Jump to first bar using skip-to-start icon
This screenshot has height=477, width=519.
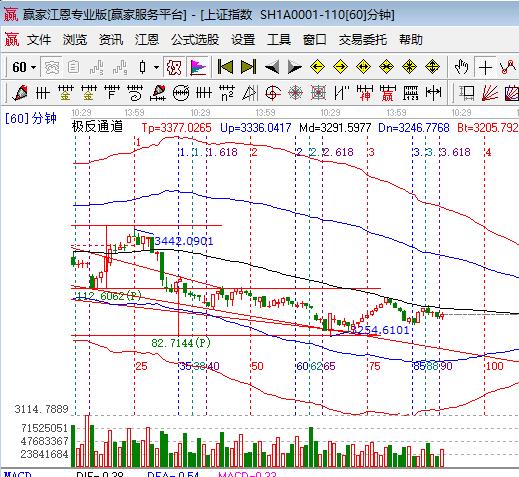point(225,67)
